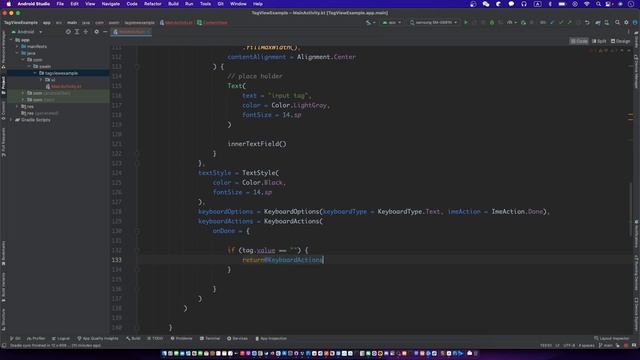The height and width of the screenshot is (360, 640).
Task: Click the Collapse All icon in Project panel
Action: point(86,32)
